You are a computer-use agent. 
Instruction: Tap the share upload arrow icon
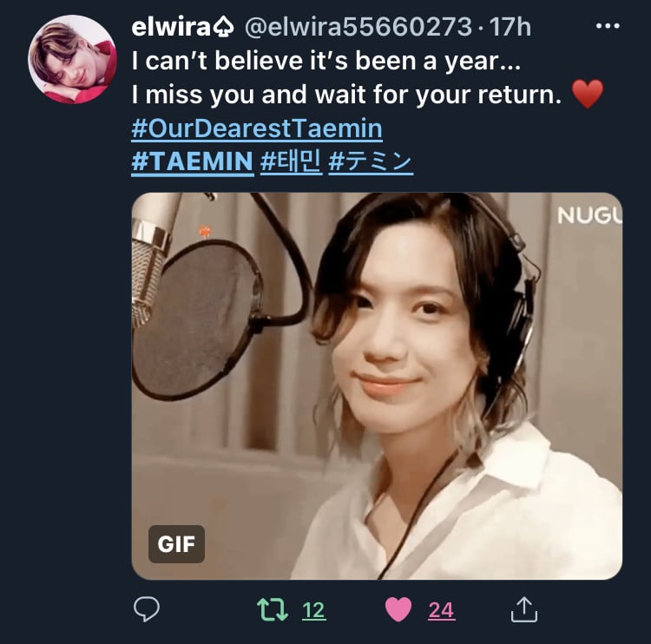pos(524,609)
